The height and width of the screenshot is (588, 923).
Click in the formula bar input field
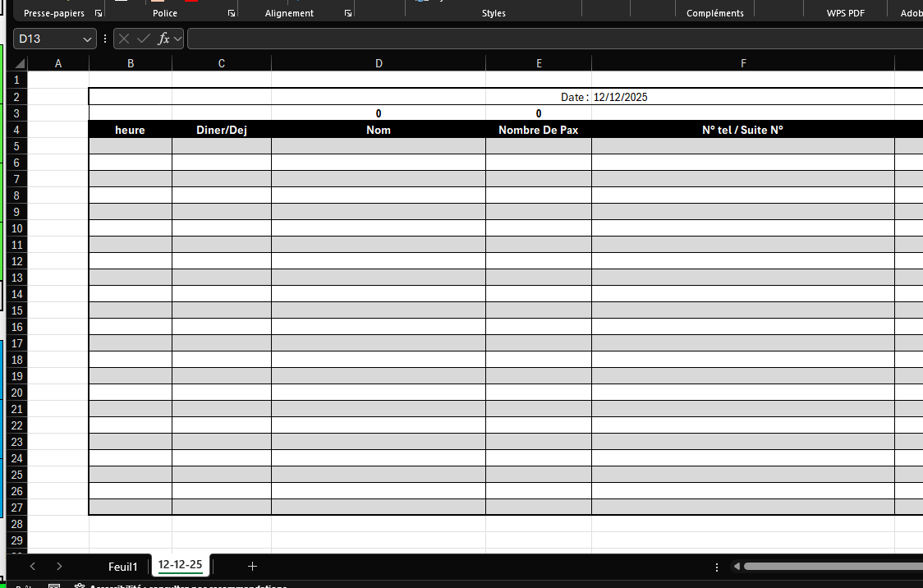550,39
